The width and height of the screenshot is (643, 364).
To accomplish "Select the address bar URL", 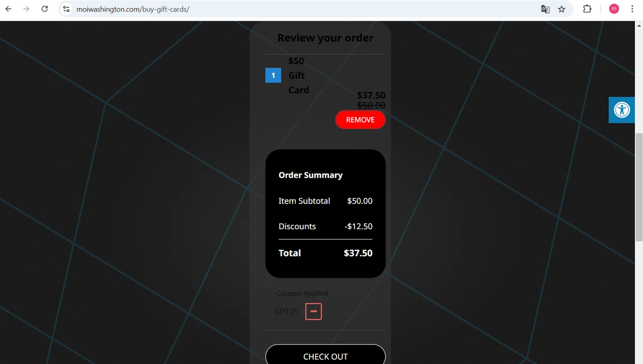I will [133, 9].
